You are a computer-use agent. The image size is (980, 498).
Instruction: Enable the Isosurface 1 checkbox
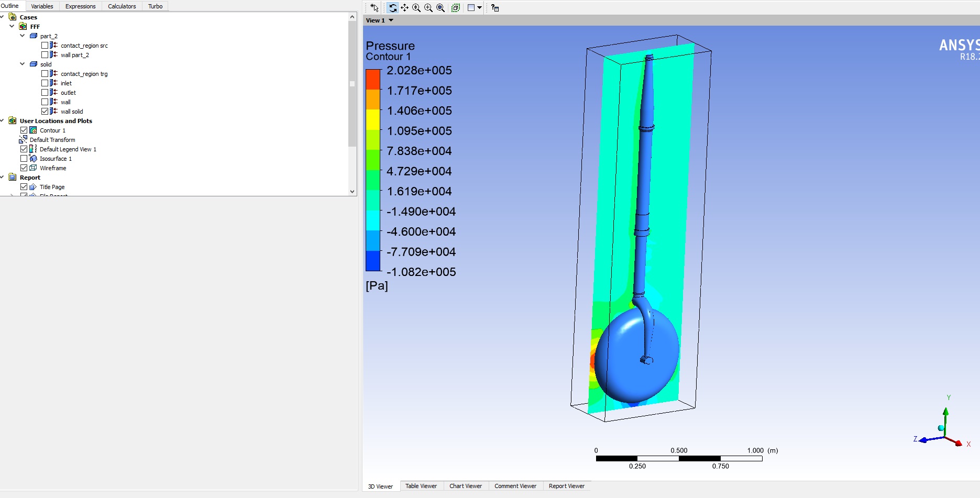coord(24,159)
